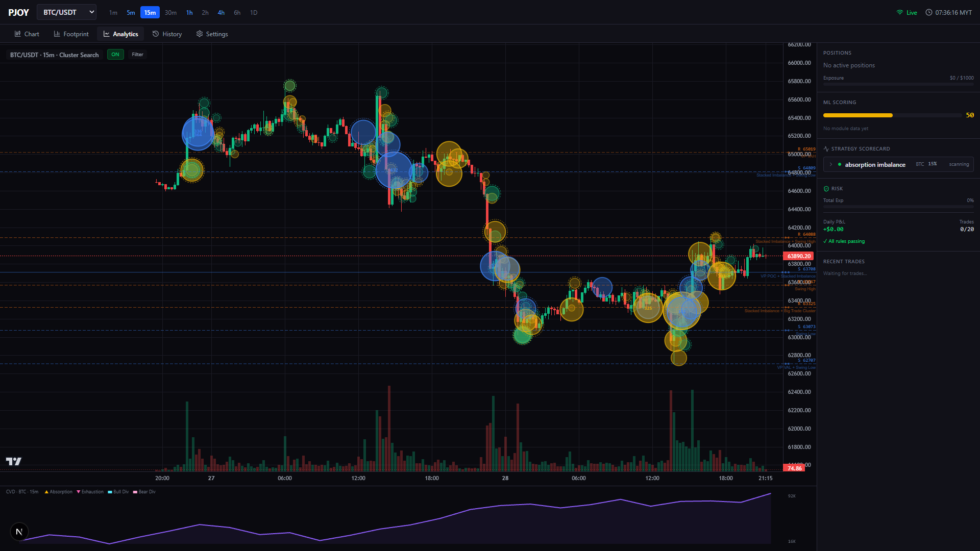Open the cluster Filter button
The height and width of the screenshot is (551, 980).
138,55
